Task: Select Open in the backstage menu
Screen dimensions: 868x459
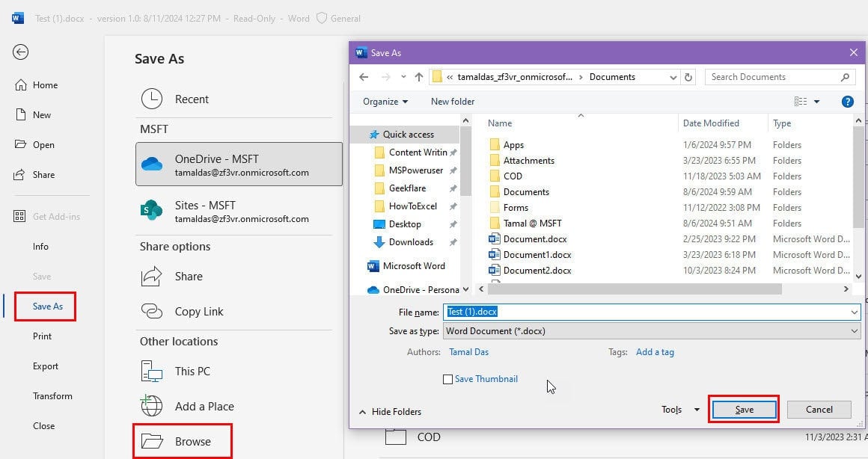Action: click(35, 145)
